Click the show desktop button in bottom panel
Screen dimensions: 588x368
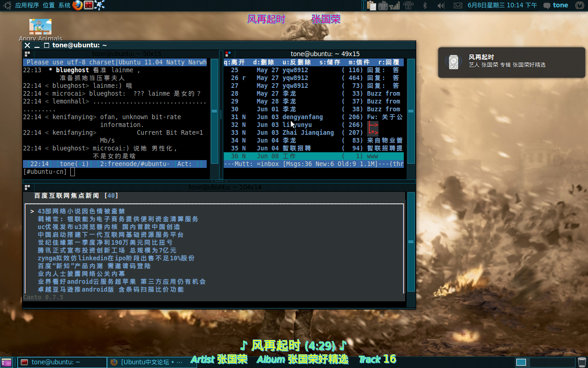click(x=7, y=362)
